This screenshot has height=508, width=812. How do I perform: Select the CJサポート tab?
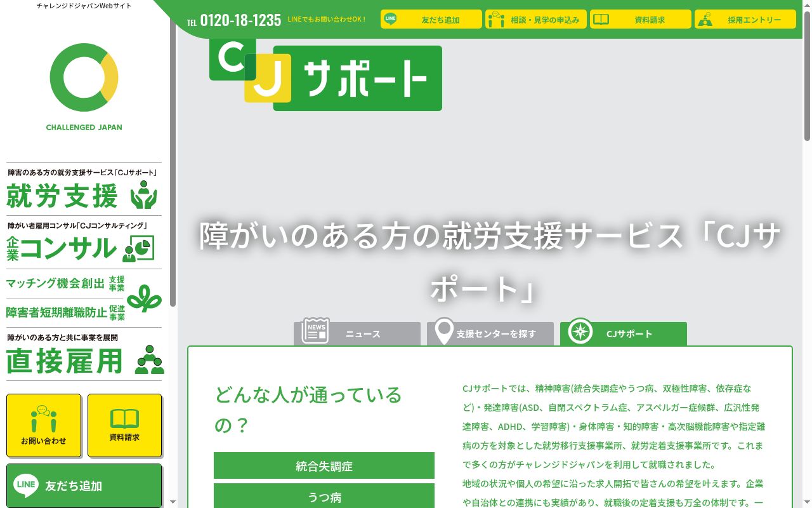[624, 333]
